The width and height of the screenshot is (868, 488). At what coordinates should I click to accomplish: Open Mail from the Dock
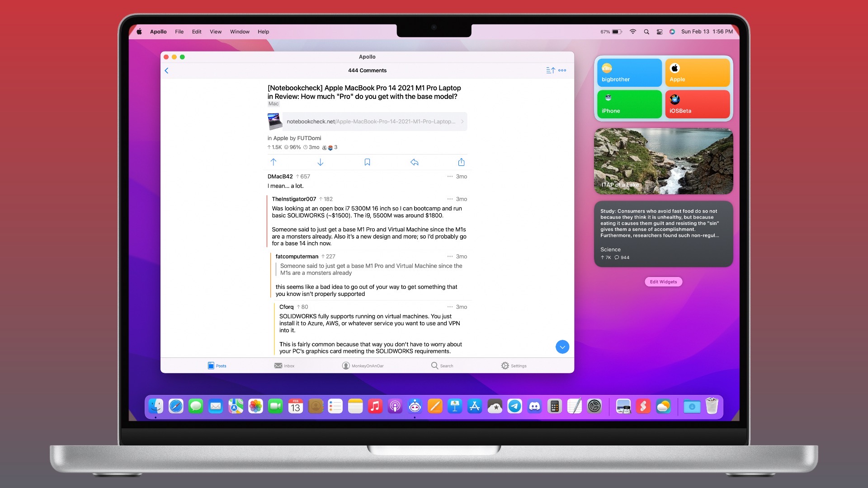216,406
